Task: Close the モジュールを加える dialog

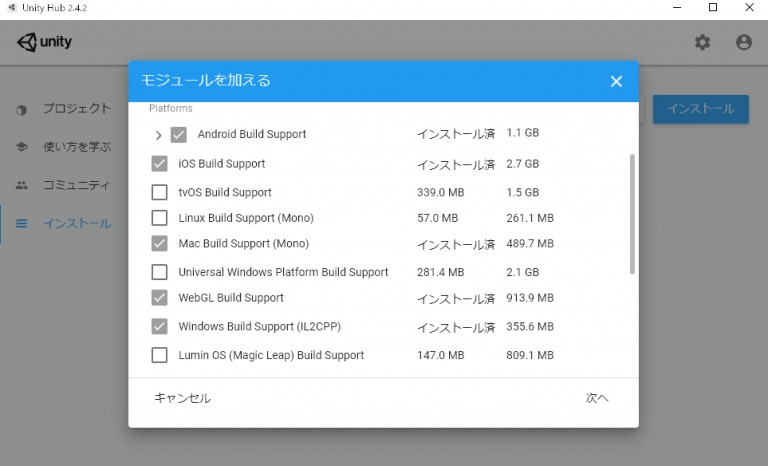Action: coord(616,81)
